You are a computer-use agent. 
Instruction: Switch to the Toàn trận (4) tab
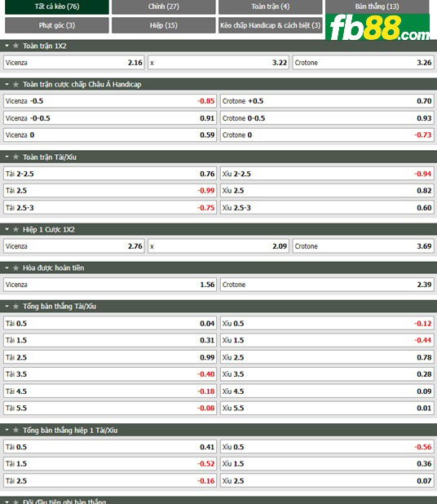pyautogui.click(x=270, y=7)
